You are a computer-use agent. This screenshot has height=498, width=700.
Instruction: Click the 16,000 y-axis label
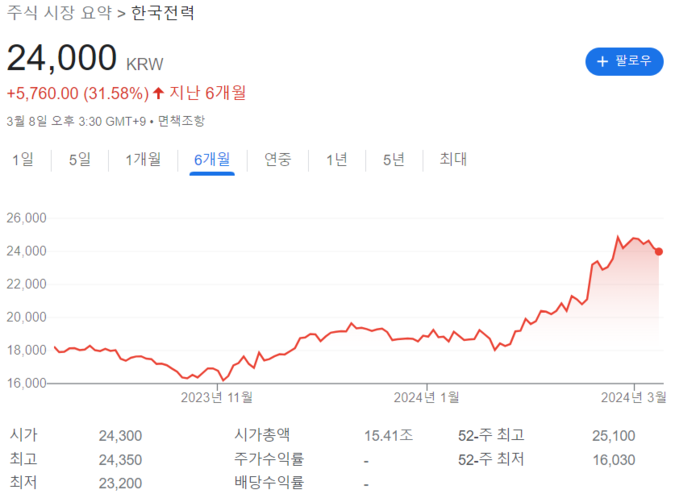pos(26,383)
